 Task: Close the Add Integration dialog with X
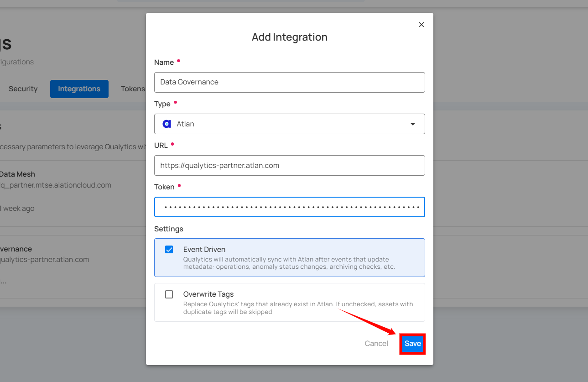point(421,25)
